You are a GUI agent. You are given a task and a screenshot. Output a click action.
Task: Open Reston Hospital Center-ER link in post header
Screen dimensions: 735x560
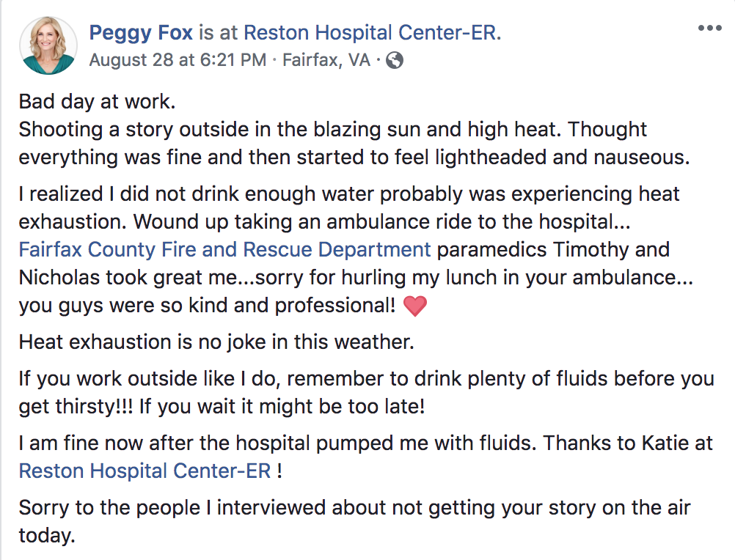click(x=372, y=32)
